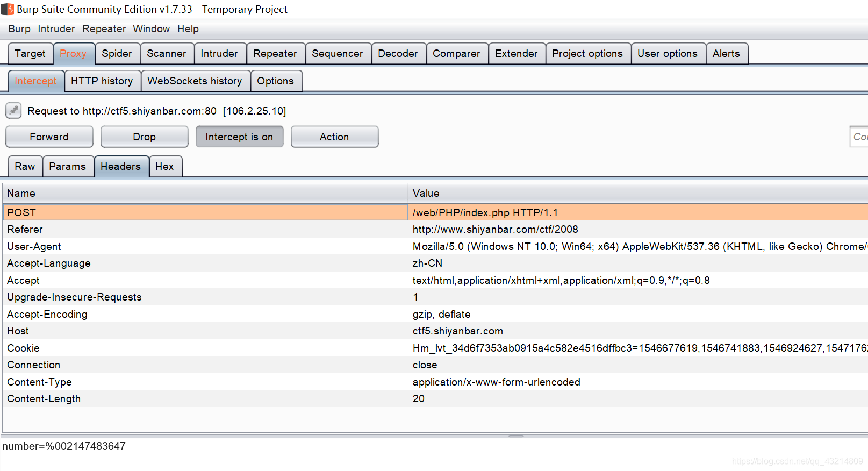Screen dimensions: 868x471
Task: Open the Action button menu
Action: (334, 137)
